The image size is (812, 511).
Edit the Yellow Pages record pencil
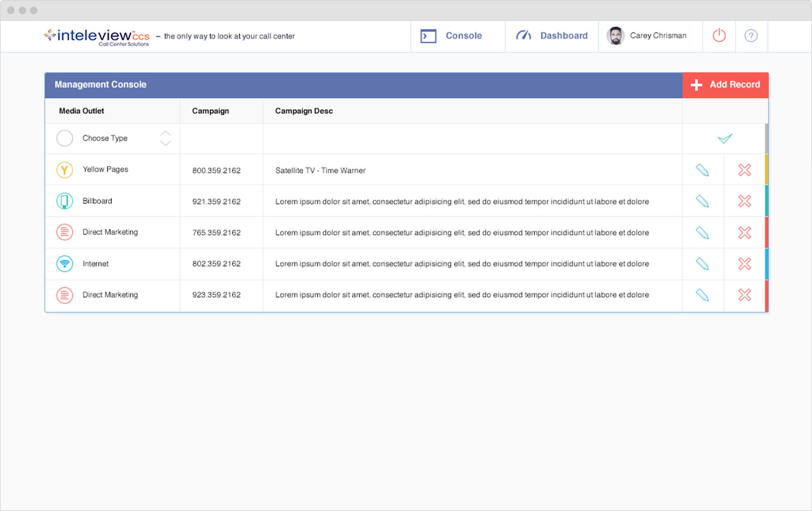[x=702, y=170]
